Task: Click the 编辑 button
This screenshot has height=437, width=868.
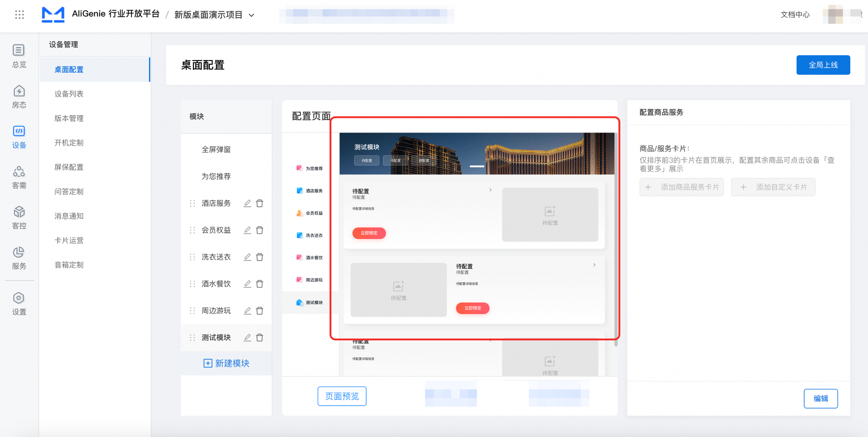Action: click(821, 398)
